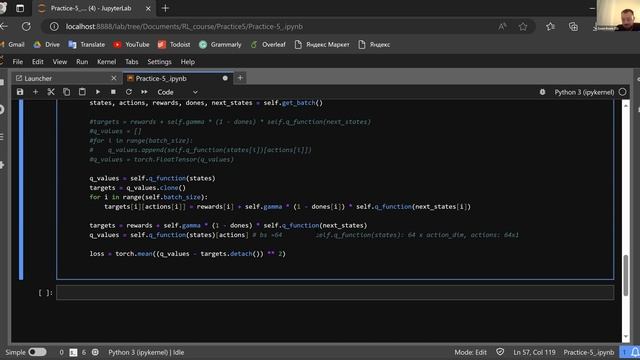
Task: Toggle Read aloud icon in address bar
Action: [502, 27]
